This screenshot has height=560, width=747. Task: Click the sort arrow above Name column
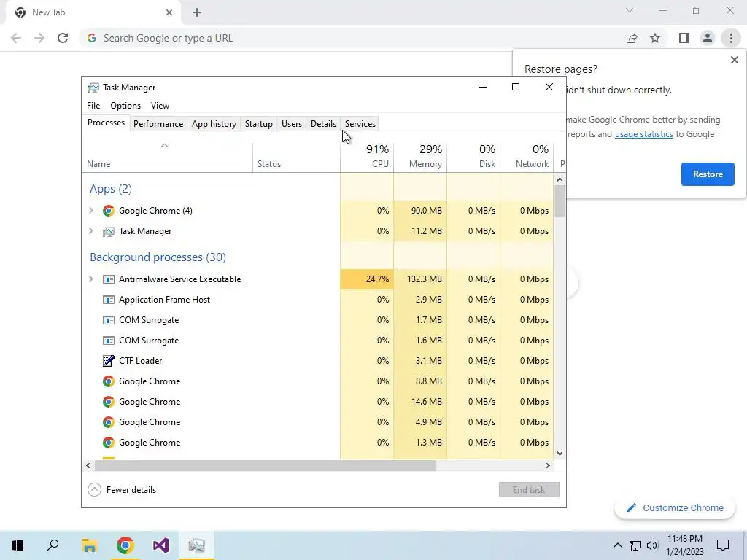click(x=164, y=145)
